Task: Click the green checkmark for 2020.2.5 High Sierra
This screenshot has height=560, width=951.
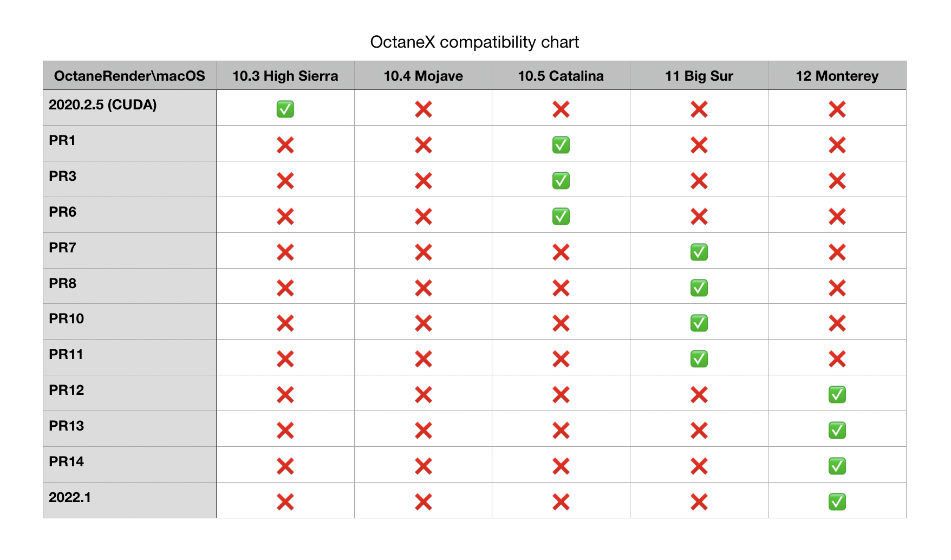Action: click(x=285, y=109)
